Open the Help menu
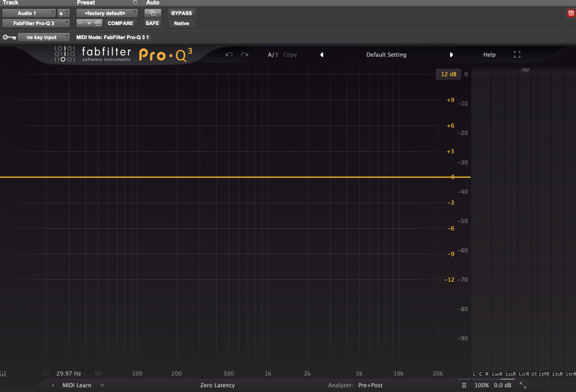 (489, 55)
